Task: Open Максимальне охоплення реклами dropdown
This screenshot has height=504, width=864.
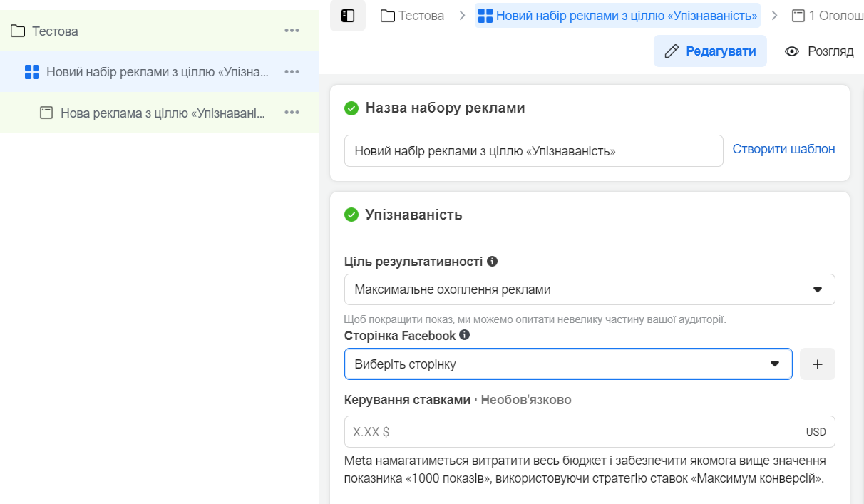Action: (x=589, y=289)
